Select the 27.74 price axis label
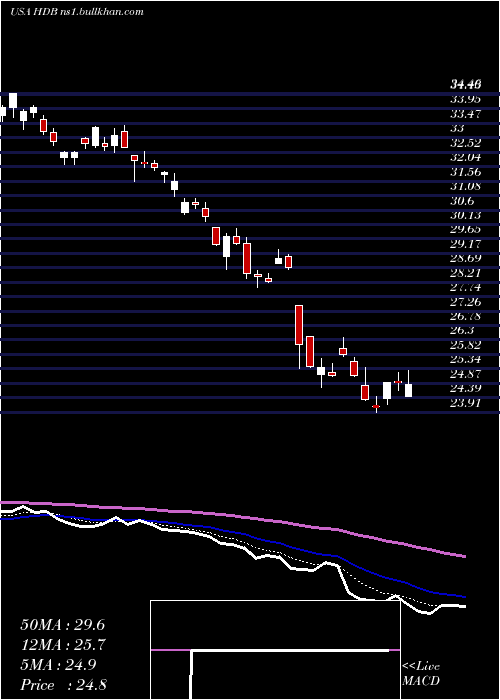The width and height of the screenshot is (500, 700). click(465, 288)
